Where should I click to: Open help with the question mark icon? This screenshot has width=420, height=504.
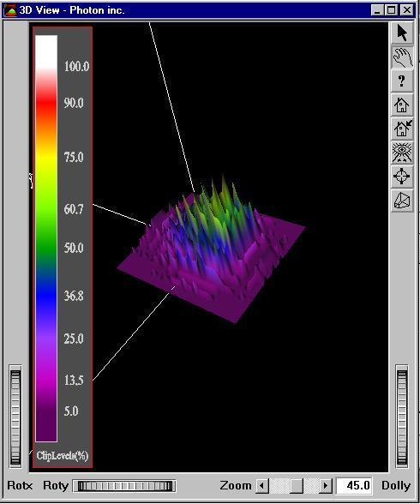click(x=402, y=81)
